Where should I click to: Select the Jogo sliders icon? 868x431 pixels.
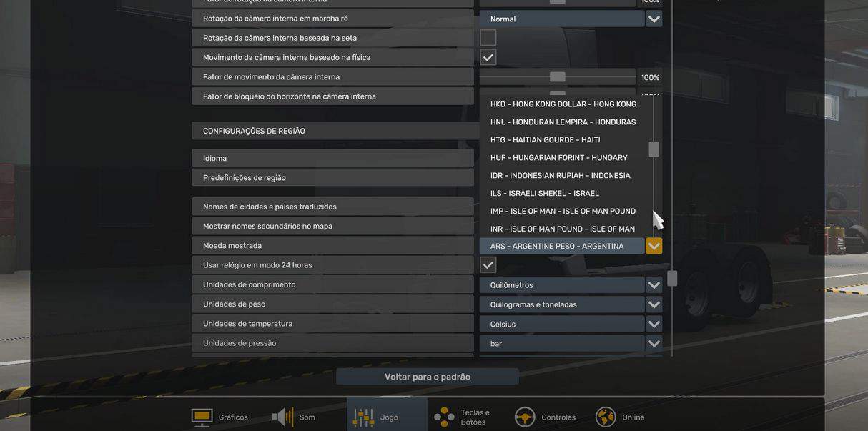click(363, 417)
